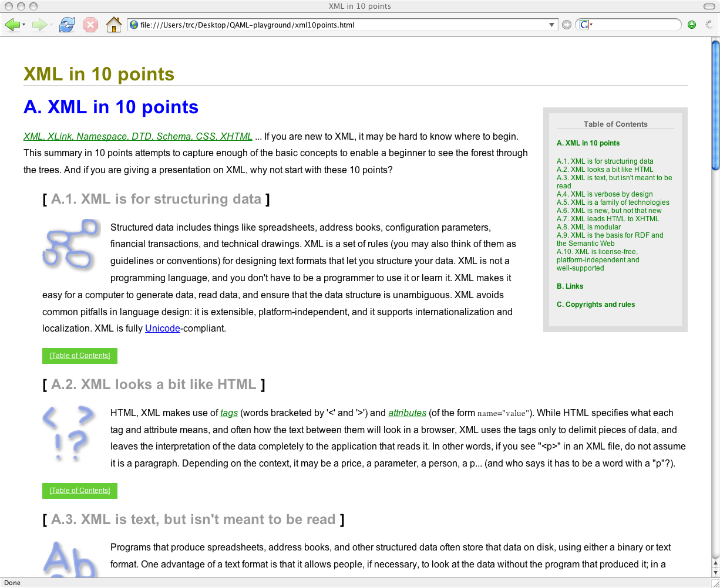Choose search engine via Google icon
Screen dimensions: 720x588
click(586, 25)
